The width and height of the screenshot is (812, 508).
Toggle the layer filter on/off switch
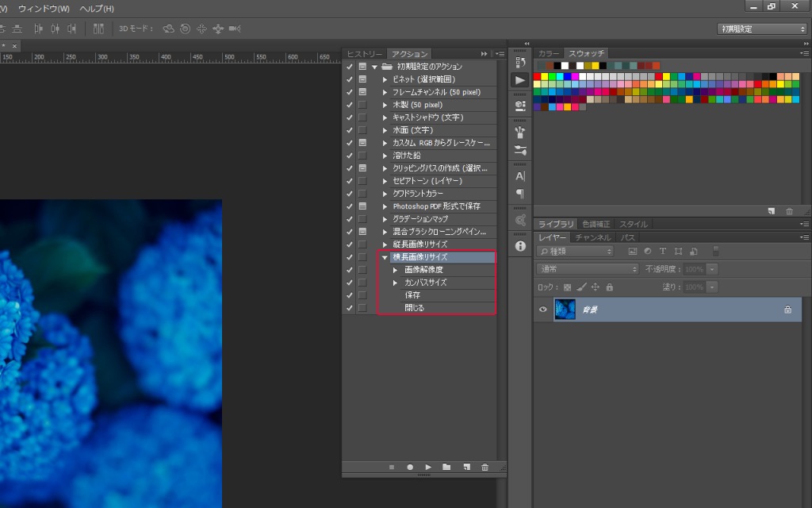[716, 252]
